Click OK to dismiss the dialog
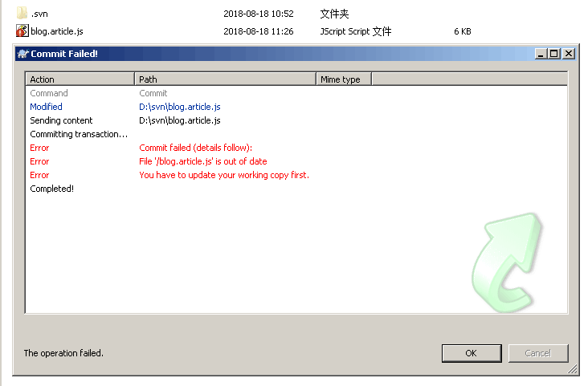The height and width of the screenshot is (386, 588). tap(472, 353)
